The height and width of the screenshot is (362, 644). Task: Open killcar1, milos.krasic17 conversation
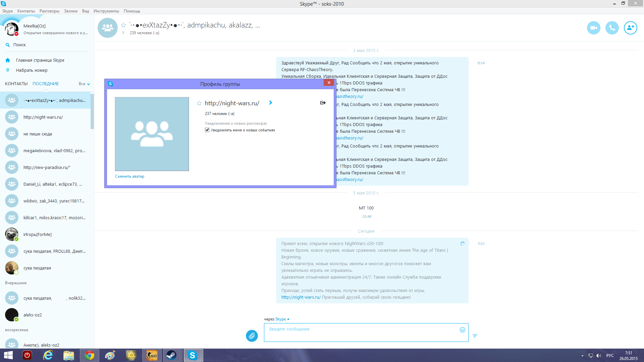click(x=45, y=218)
